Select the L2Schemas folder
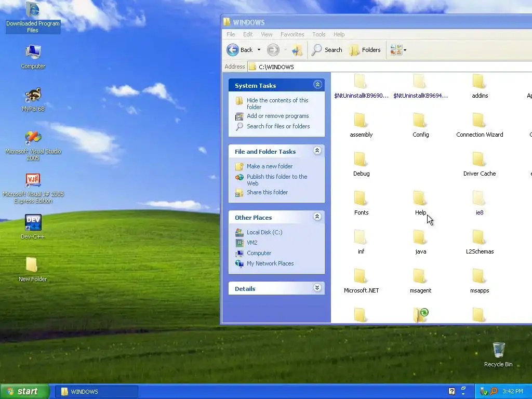 pyautogui.click(x=480, y=243)
